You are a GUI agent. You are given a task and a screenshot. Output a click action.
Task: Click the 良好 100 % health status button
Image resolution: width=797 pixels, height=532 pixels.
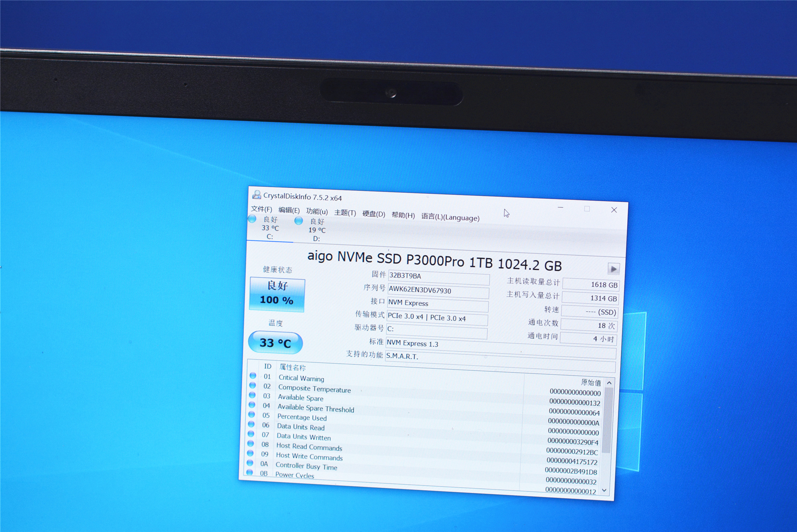(277, 294)
